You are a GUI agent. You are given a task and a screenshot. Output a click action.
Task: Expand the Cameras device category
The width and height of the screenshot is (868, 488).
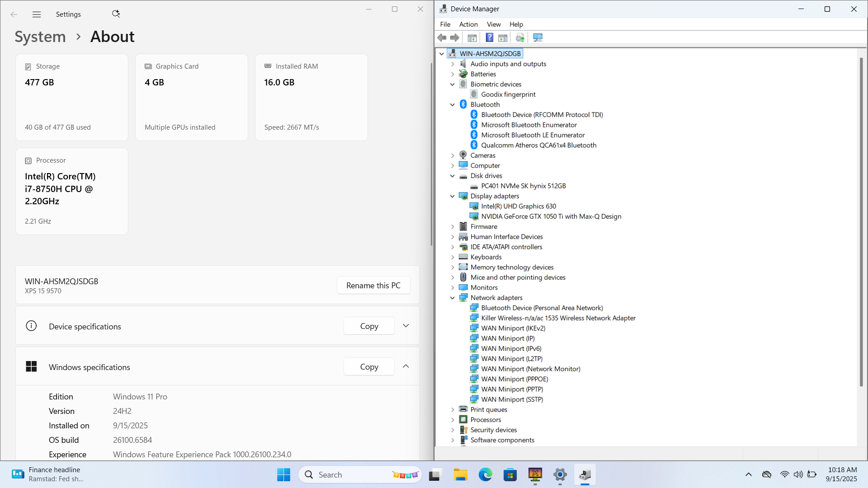(x=452, y=155)
